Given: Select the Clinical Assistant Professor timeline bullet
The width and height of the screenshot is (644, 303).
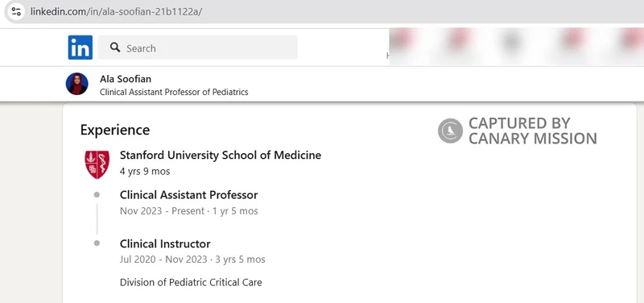Looking at the screenshot, I should pyautogui.click(x=97, y=194).
